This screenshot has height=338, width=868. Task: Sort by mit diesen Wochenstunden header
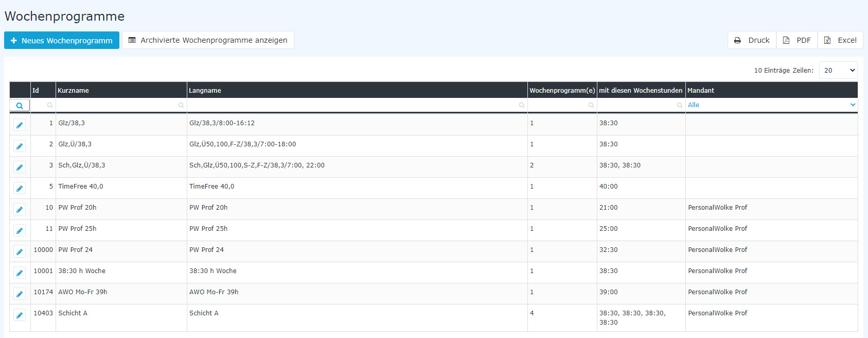(x=641, y=91)
